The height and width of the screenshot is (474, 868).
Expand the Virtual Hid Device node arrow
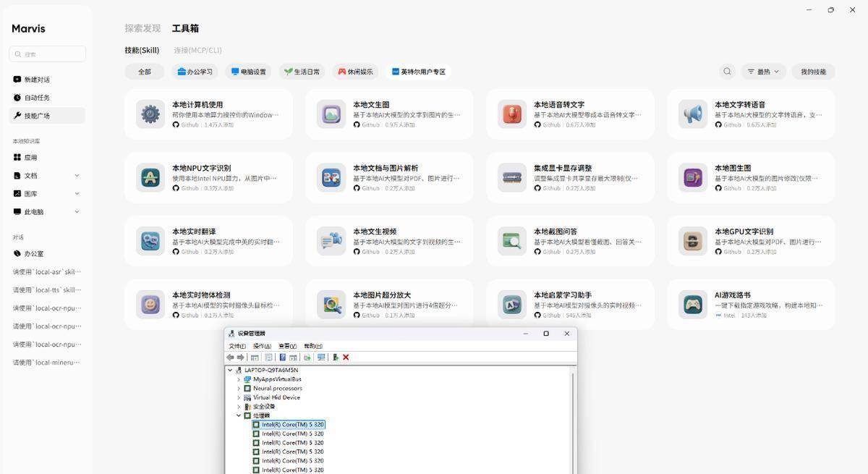(x=239, y=397)
